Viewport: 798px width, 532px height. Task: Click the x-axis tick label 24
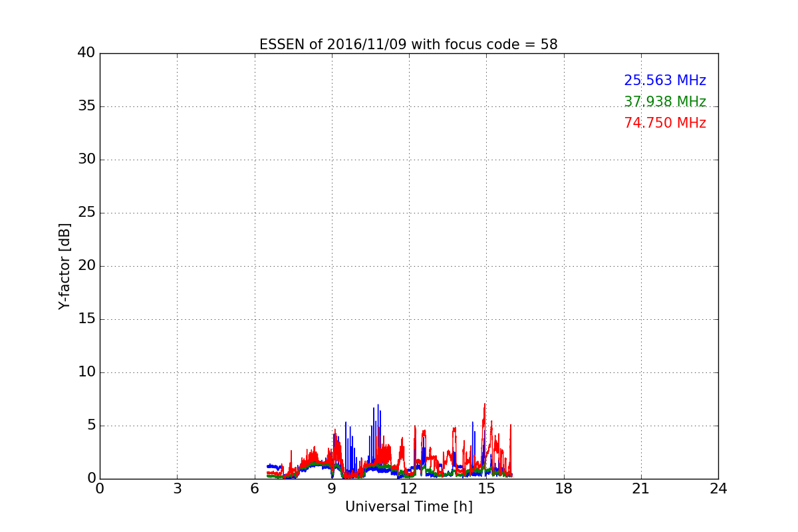[718, 489]
